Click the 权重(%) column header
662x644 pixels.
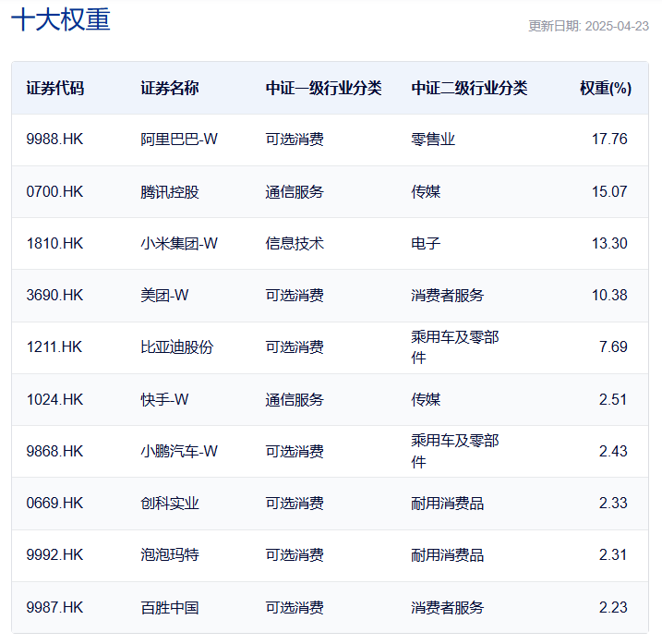pos(606,89)
